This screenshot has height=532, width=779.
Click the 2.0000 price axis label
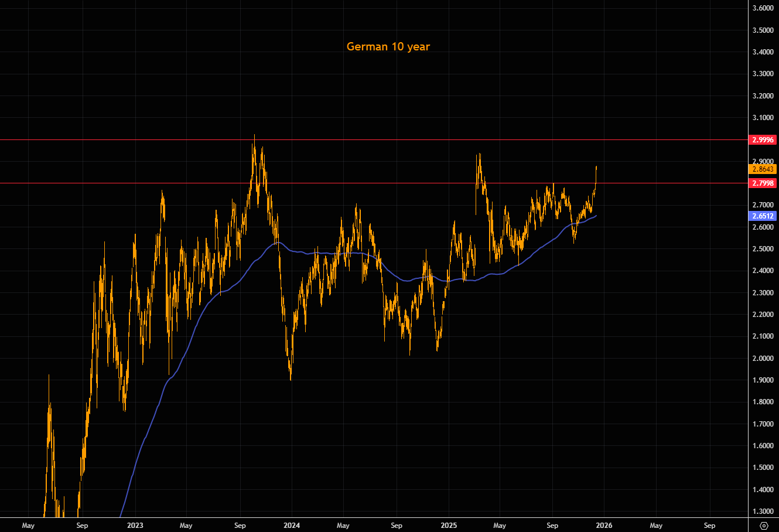(x=764, y=359)
